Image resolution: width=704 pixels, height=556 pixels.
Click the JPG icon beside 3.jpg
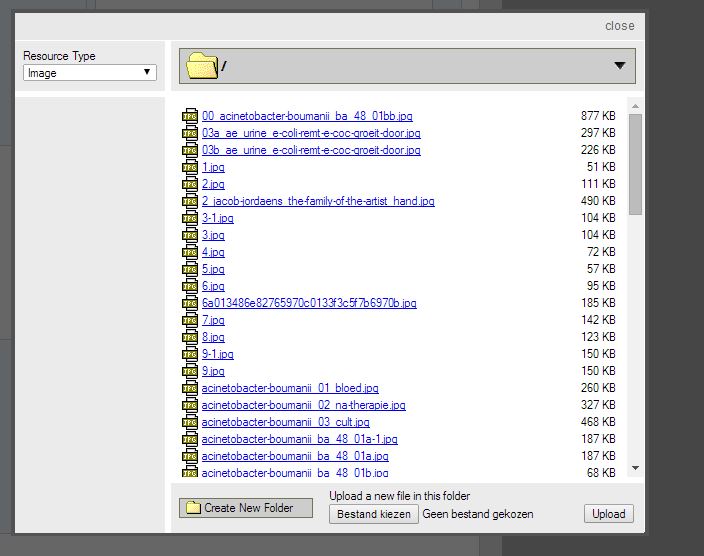point(189,235)
